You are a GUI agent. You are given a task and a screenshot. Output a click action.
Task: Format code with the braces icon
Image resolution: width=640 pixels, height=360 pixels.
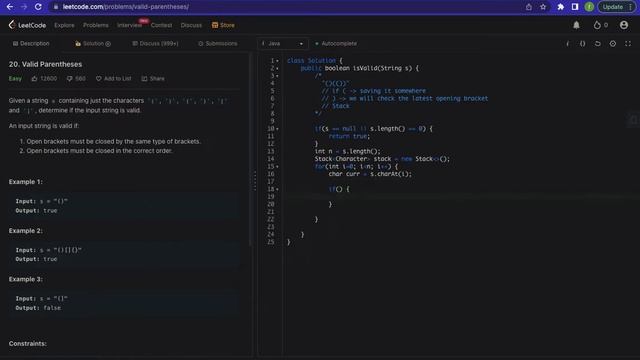point(582,44)
